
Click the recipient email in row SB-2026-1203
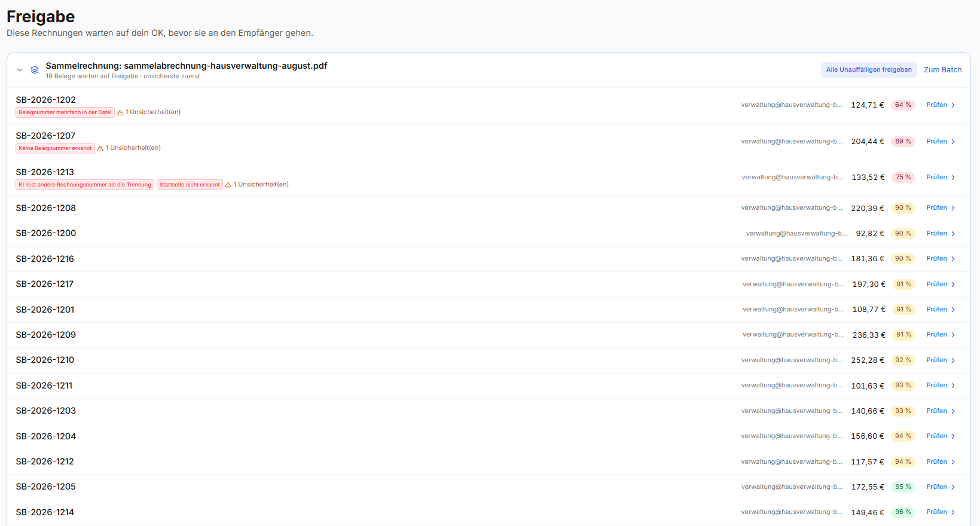coord(792,411)
